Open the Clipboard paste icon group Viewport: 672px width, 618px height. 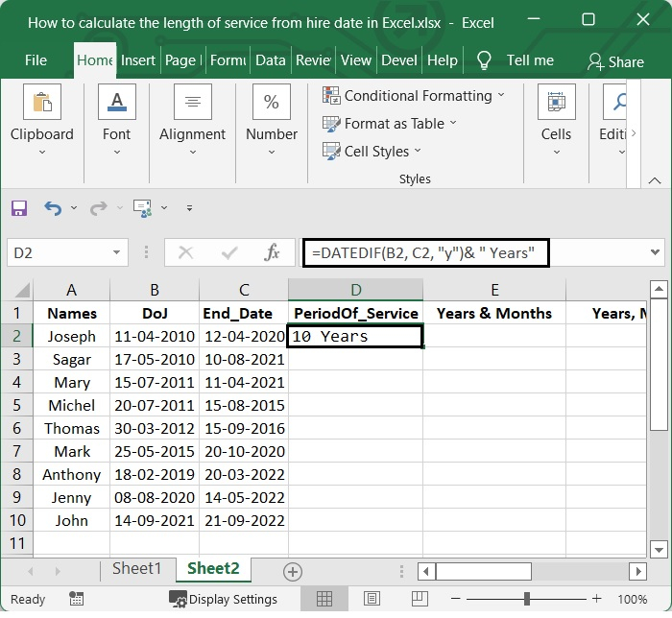42,102
